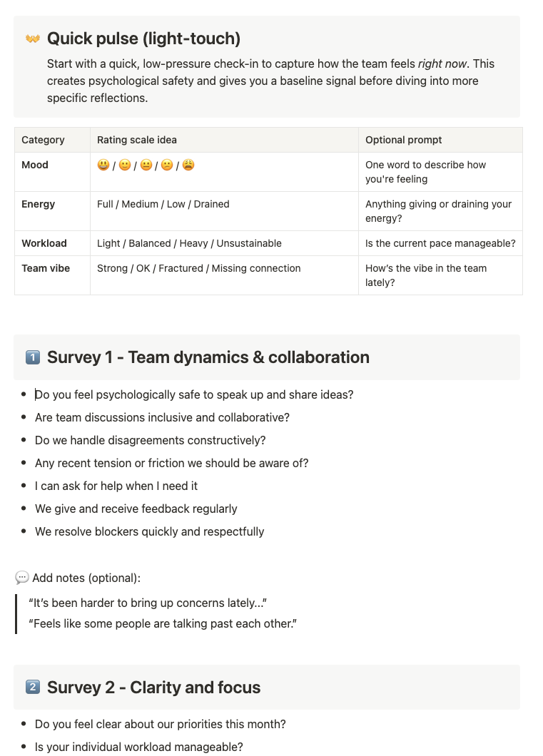The image size is (543, 756).
Task: Click the Workload row label cell
Action: point(53,243)
